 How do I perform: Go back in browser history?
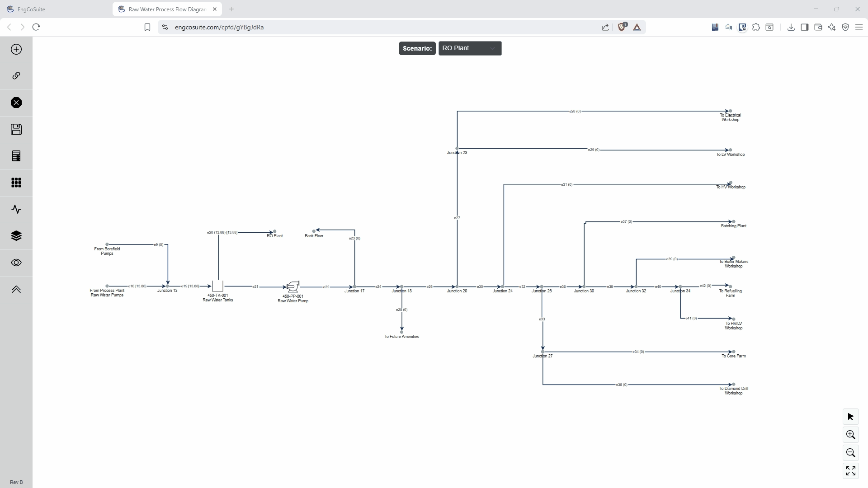(x=9, y=27)
